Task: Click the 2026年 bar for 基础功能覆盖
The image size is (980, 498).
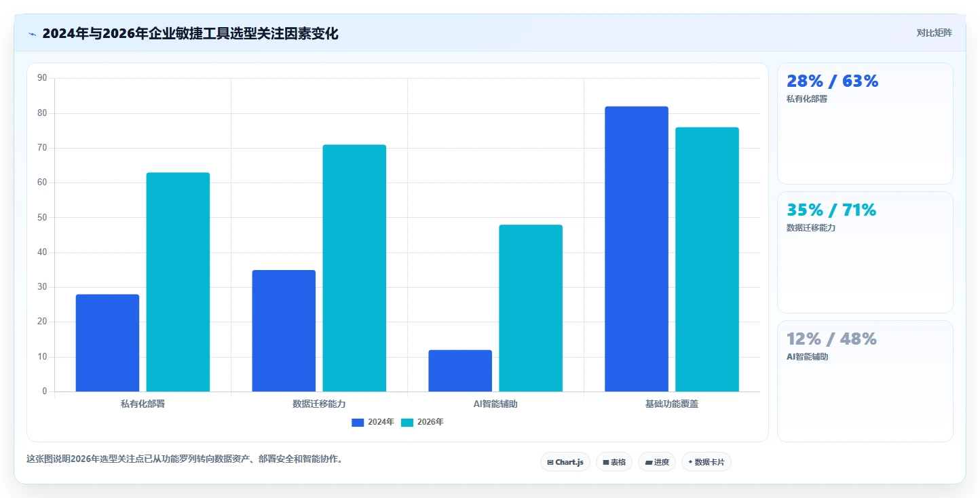Action: point(707,259)
